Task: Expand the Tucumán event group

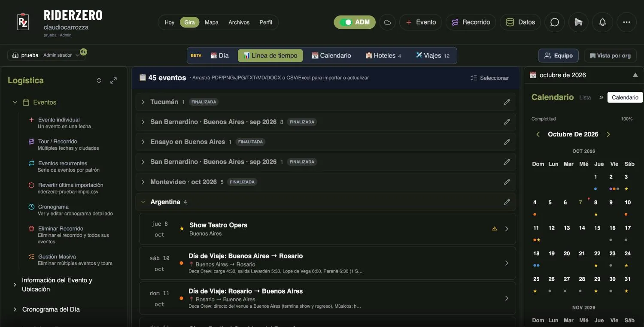Action: (x=143, y=102)
